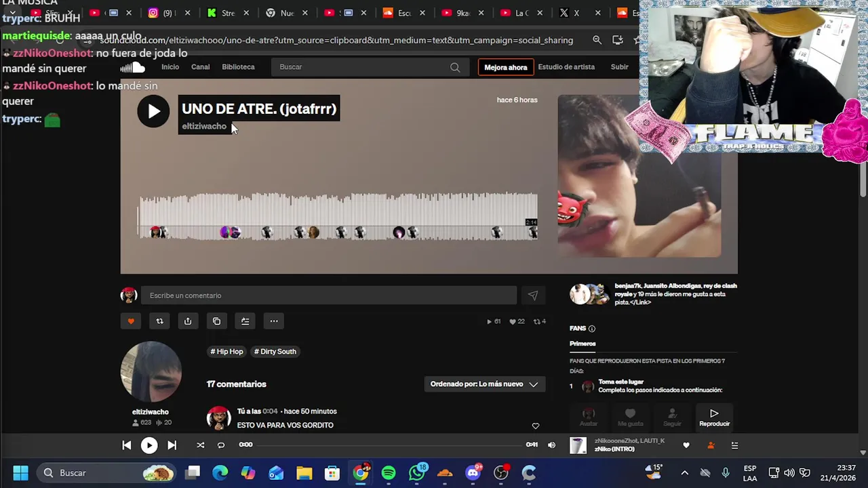Repost the track UNO DE ATRE
The image size is (868, 488).
pyautogui.click(x=159, y=321)
